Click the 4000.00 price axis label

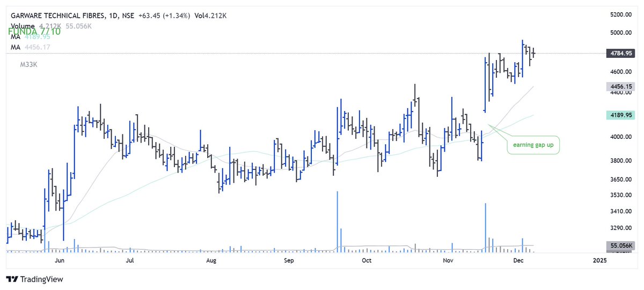point(620,137)
